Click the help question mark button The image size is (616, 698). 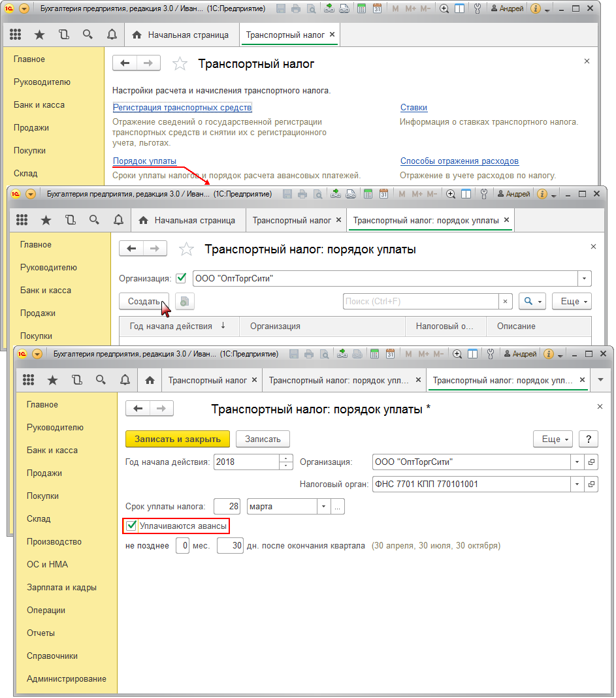(589, 439)
